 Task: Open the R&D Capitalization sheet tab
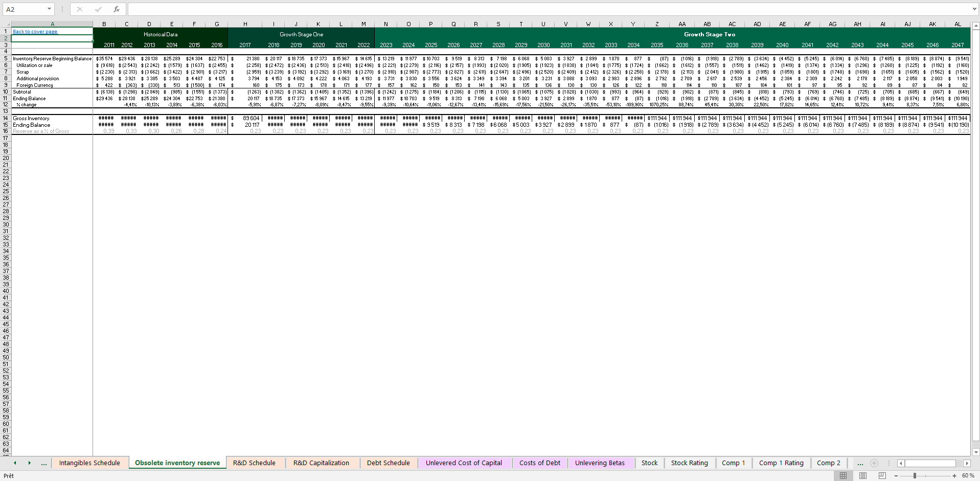321,463
